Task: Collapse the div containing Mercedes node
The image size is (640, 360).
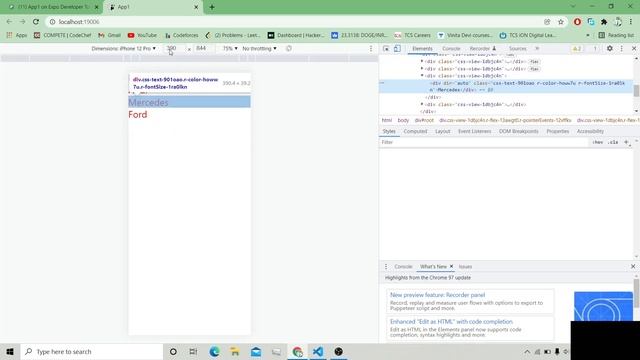Action: click(422, 76)
